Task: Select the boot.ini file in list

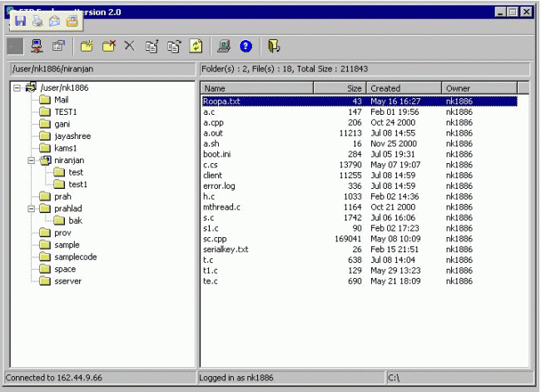Action: [x=216, y=153]
